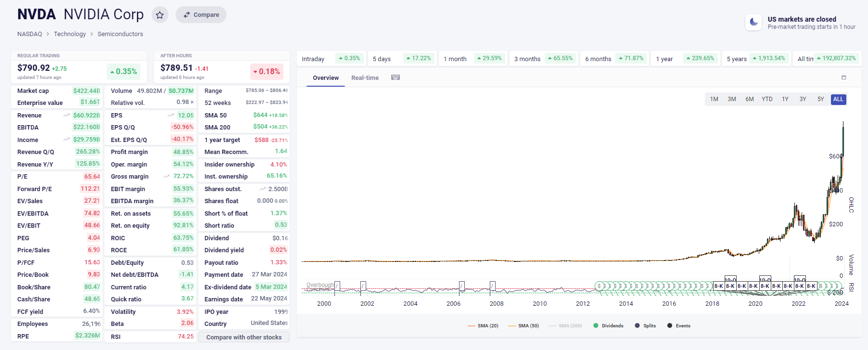
Task: Click the ROIC value 63.75%
Action: [x=183, y=238]
